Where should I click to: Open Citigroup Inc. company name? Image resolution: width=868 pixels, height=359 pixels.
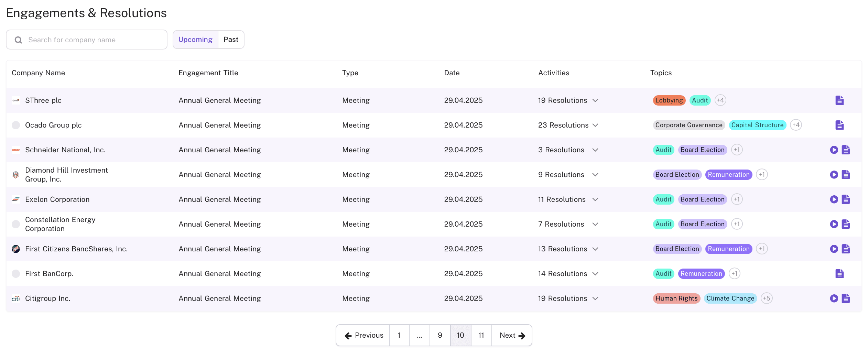(47, 298)
